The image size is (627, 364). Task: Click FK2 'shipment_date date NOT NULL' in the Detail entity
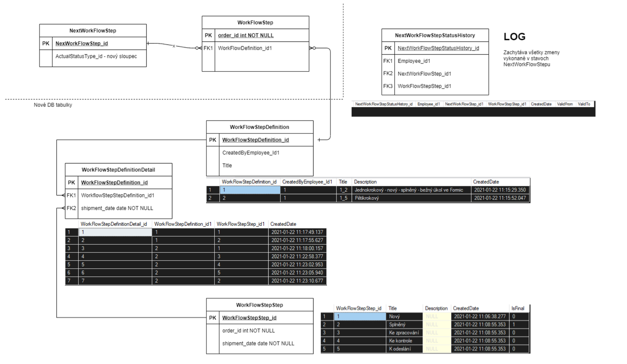[117, 208]
